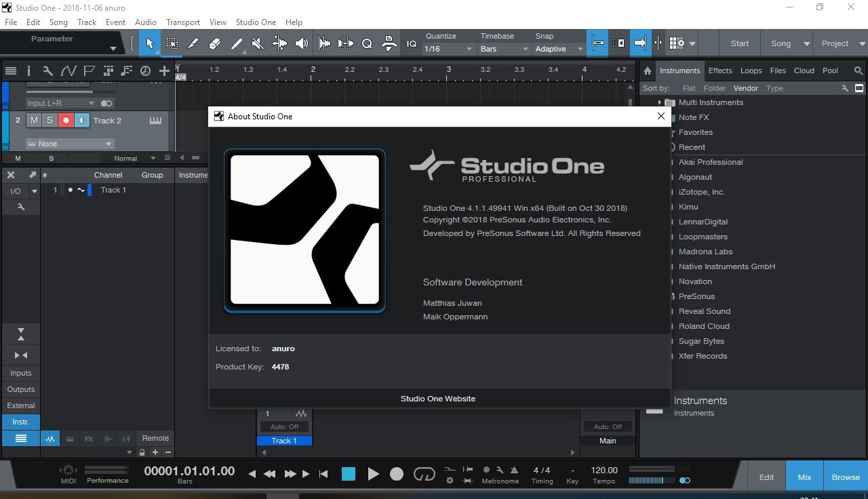Click the Project button
Image resolution: width=868 pixels, height=499 pixels.
(835, 43)
